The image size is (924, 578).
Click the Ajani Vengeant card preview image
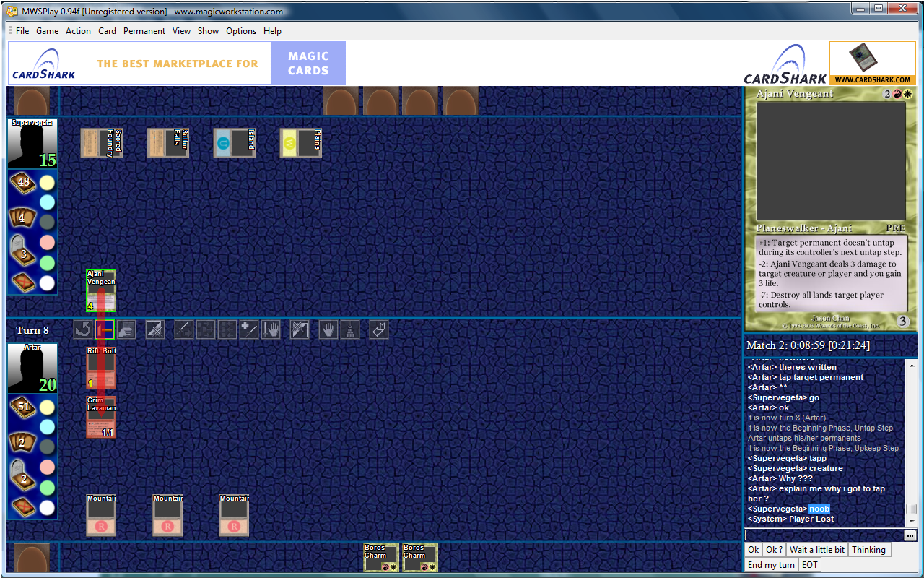pos(831,162)
